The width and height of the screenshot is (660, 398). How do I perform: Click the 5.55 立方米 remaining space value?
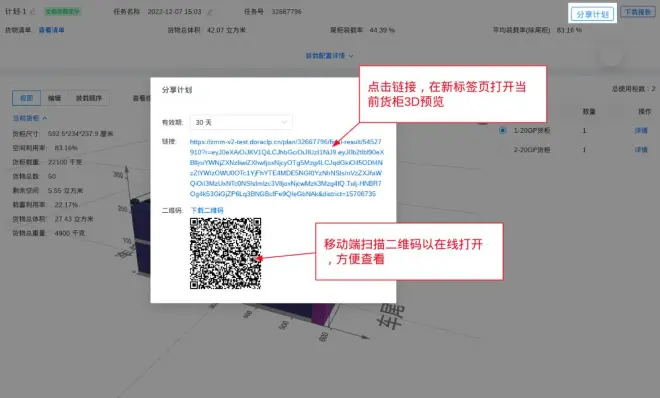click(x=65, y=190)
